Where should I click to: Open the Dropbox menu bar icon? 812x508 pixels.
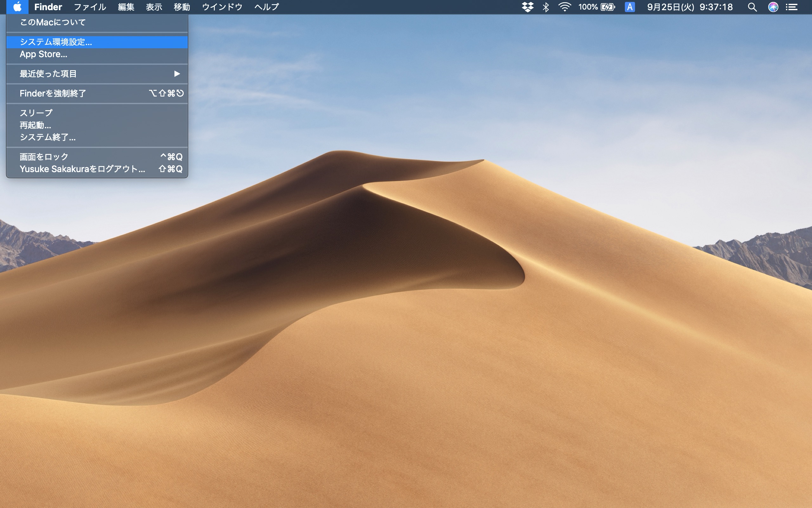tap(527, 7)
